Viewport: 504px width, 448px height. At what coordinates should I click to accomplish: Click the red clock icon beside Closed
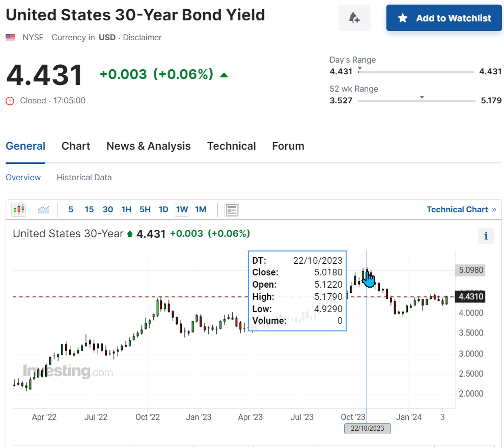click(x=10, y=101)
